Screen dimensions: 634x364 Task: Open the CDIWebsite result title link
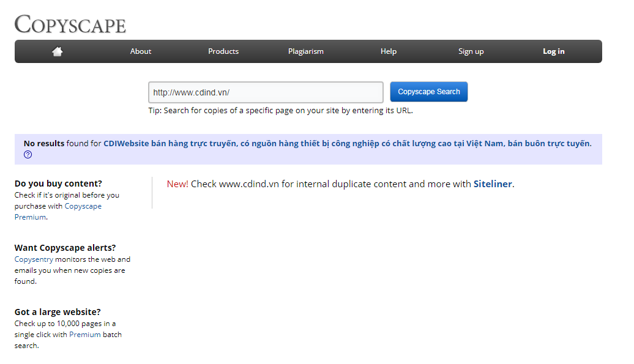[x=348, y=143]
